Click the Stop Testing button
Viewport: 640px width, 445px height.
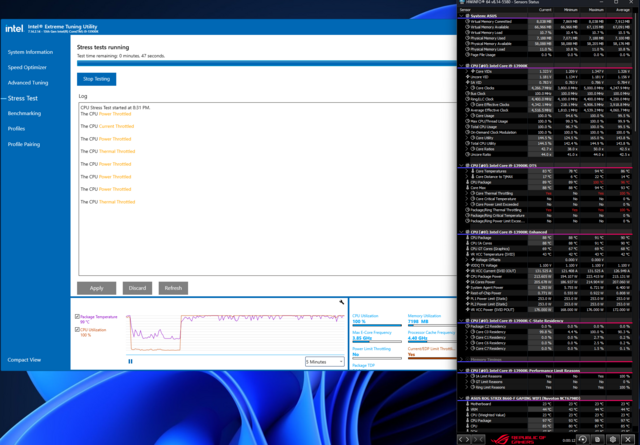(96, 79)
